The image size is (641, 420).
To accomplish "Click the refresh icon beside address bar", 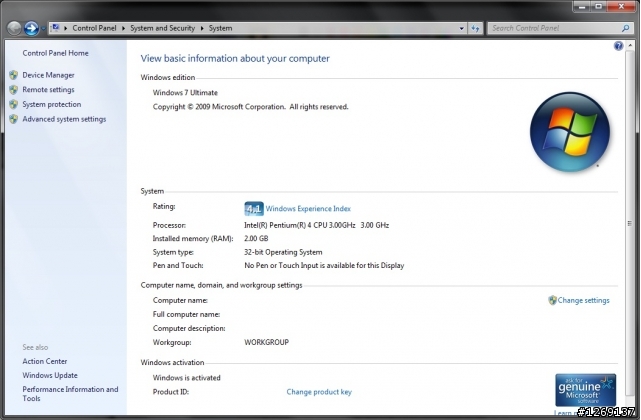I will point(475,28).
